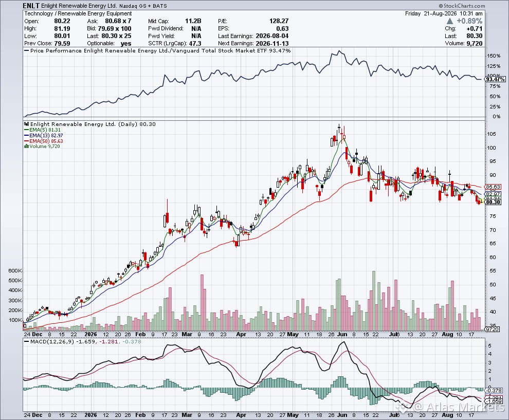The height and width of the screenshot is (420, 509).
Task: Click the SCTR (LrgCap) value 47.3
Action: pyautogui.click(x=195, y=44)
